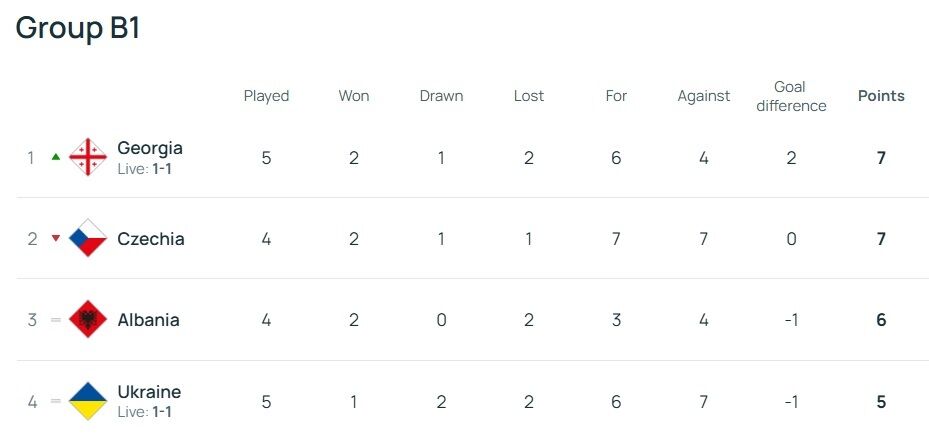
Task: Click Ukraine's unchanged position indicator
Action: [56, 402]
